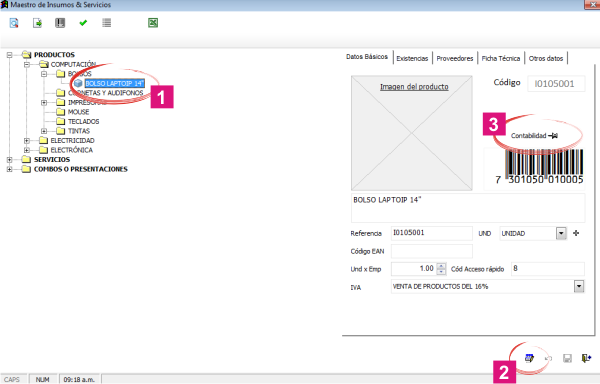Screen dimensions: 600x384
Task: Open the IVA dropdown list
Action: pyautogui.click(x=579, y=286)
